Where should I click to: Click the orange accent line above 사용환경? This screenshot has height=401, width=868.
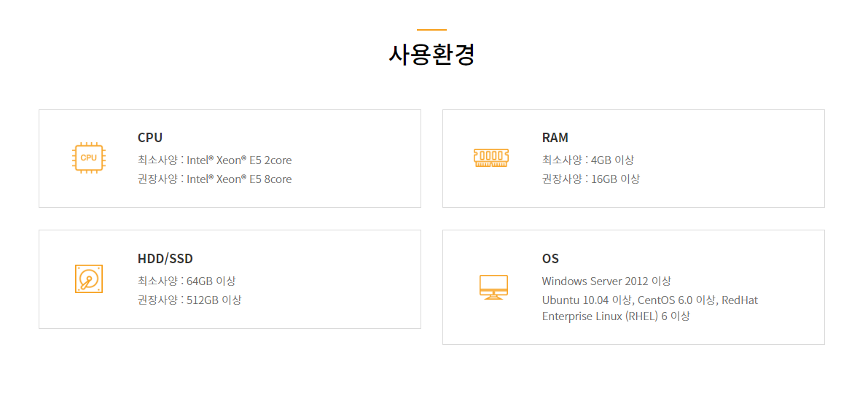(x=431, y=30)
